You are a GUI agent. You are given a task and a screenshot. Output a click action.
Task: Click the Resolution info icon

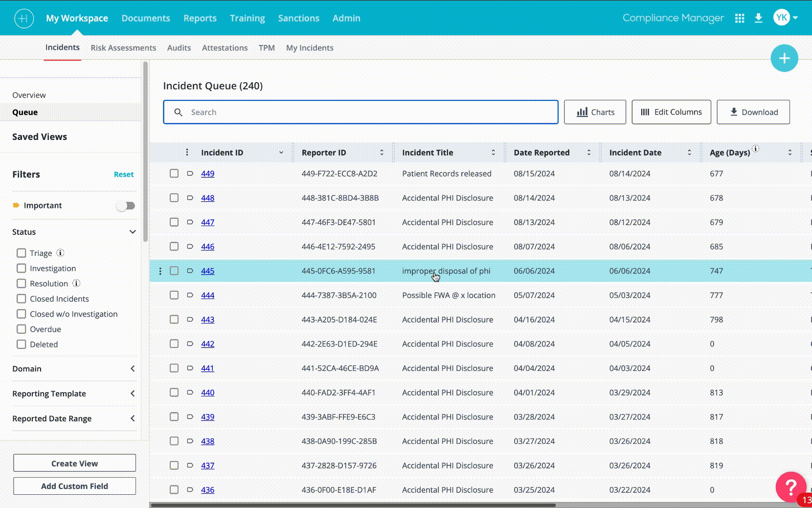[x=76, y=283]
